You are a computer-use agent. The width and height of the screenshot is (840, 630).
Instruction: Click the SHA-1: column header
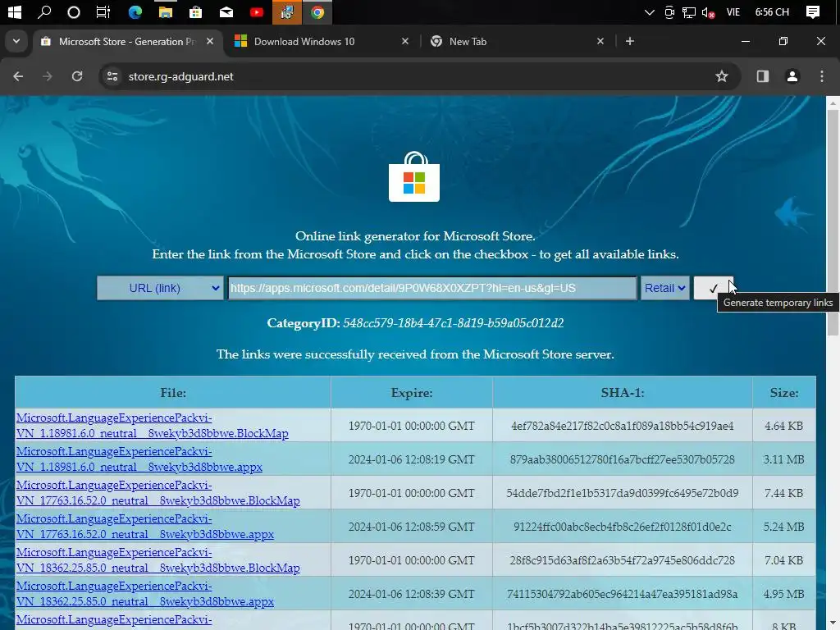click(x=623, y=393)
